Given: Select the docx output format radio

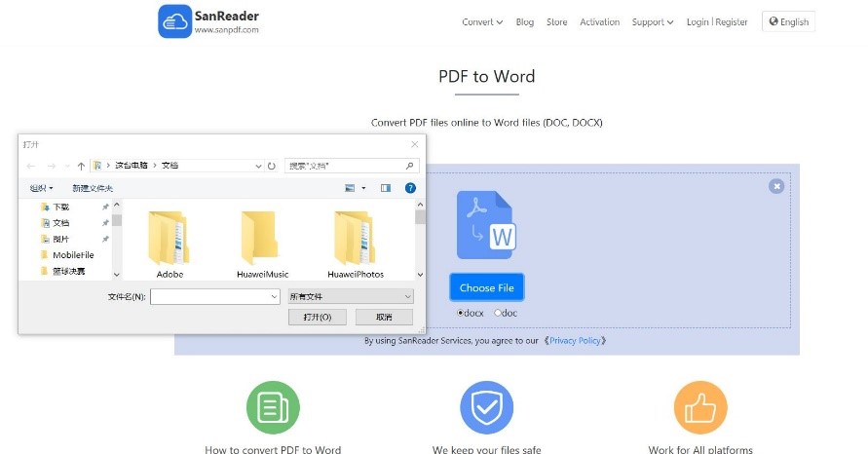Looking at the screenshot, I should (x=460, y=313).
